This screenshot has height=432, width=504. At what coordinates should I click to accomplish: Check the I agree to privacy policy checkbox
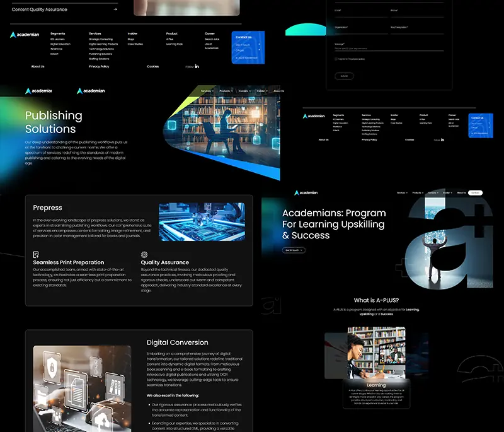335,59
